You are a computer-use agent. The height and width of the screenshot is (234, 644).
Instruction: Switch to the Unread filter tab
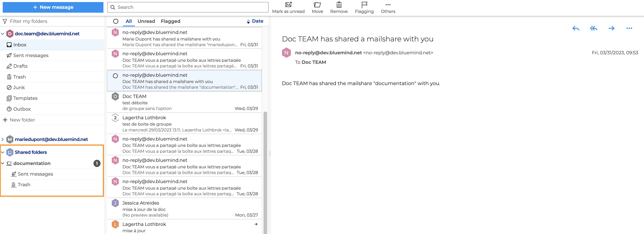146,21
